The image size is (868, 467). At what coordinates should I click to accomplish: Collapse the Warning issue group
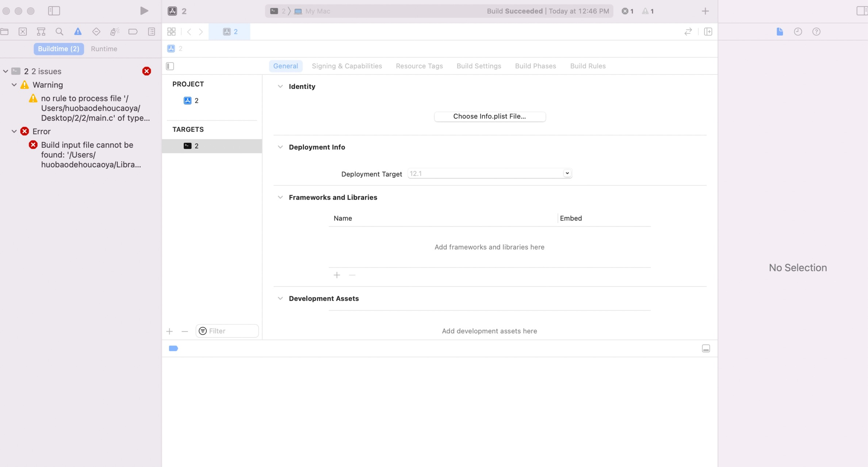click(14, 85)
